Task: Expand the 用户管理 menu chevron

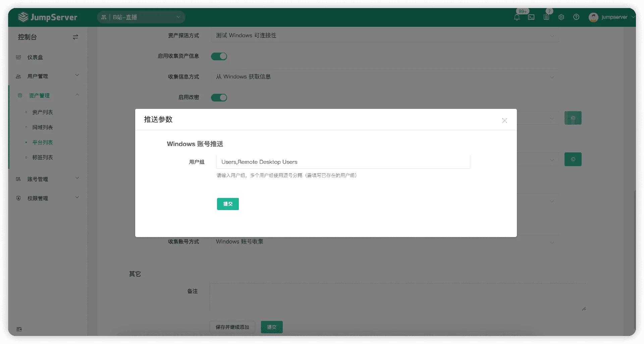Action: click(77, 75)
